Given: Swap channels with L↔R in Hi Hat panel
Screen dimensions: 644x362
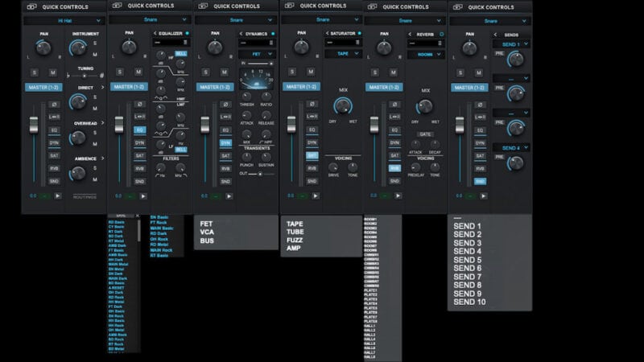Looking at the screenshot, I should coord(54,117).
